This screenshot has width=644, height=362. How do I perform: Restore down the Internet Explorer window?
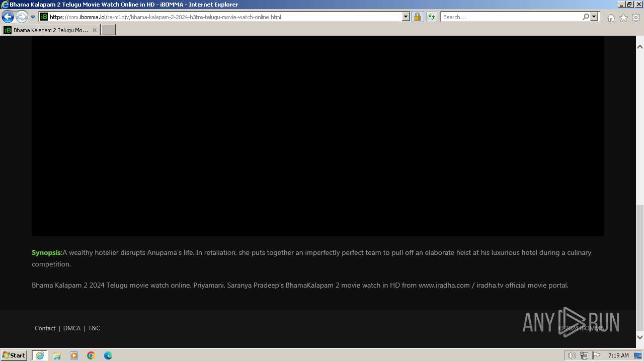point(629,5)
